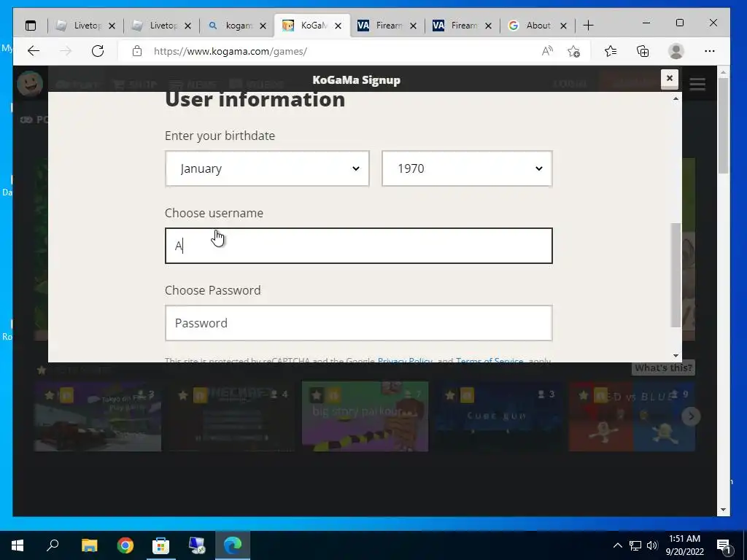Open a new tab with plus icon
Viewport: 747px width, 560px height.
pyautogui.click(x=589, y=26)
